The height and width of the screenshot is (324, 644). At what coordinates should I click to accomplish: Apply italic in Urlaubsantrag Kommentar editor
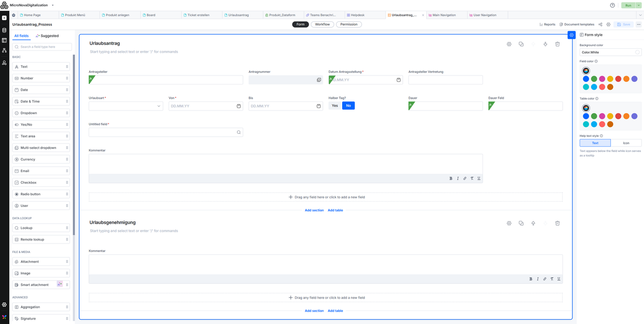tap(458, 178)
